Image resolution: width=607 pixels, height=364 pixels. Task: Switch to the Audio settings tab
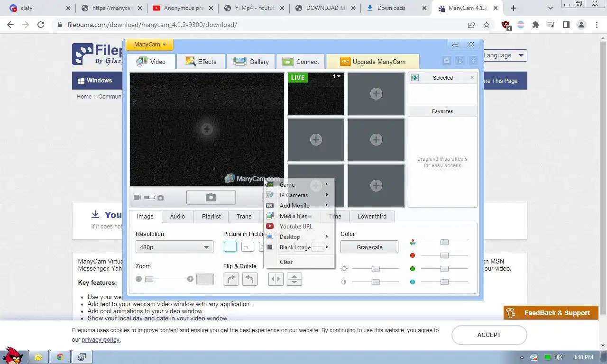177,217
